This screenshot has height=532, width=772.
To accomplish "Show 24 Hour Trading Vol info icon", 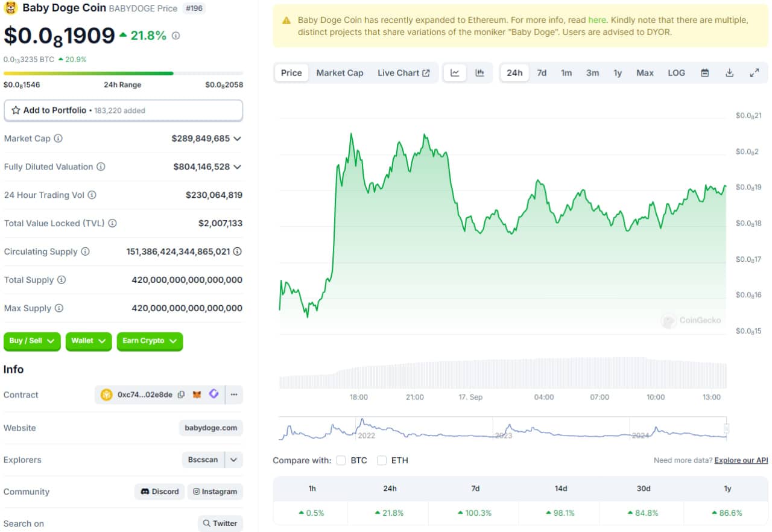I will [x=92, y=195].
